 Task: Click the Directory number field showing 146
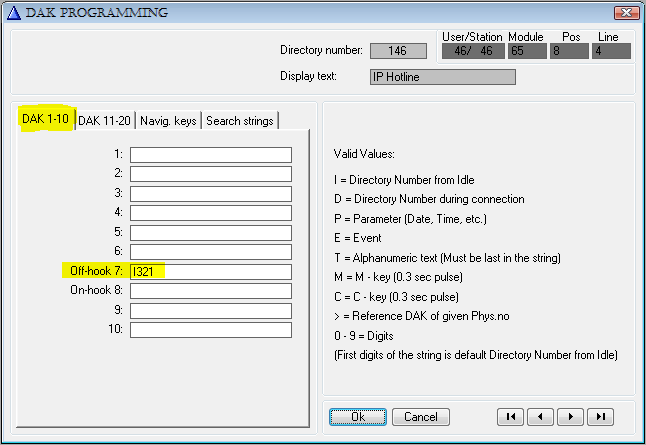(398, 51)
